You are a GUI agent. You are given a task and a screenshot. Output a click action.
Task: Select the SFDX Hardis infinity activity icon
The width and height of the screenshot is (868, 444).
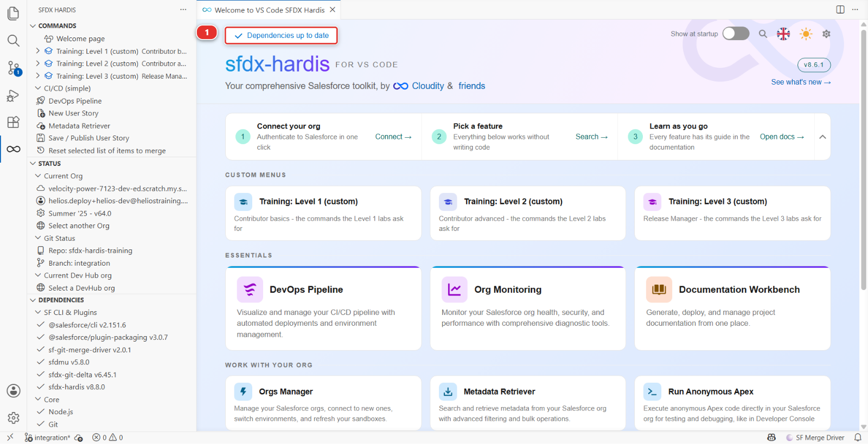[x=14, y=149]
